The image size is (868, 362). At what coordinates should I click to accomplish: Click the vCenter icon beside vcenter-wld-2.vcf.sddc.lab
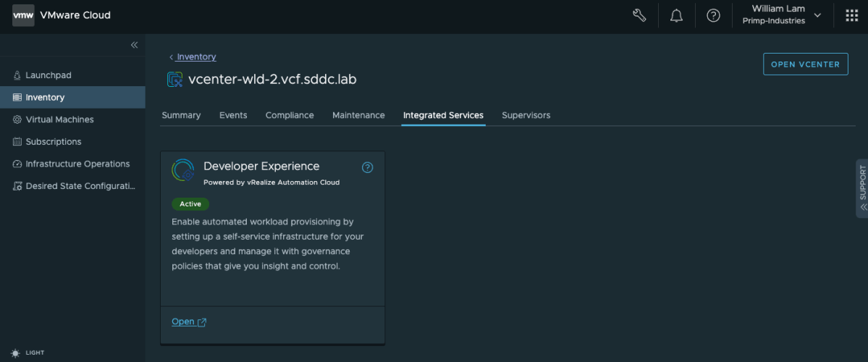(175, 80)
